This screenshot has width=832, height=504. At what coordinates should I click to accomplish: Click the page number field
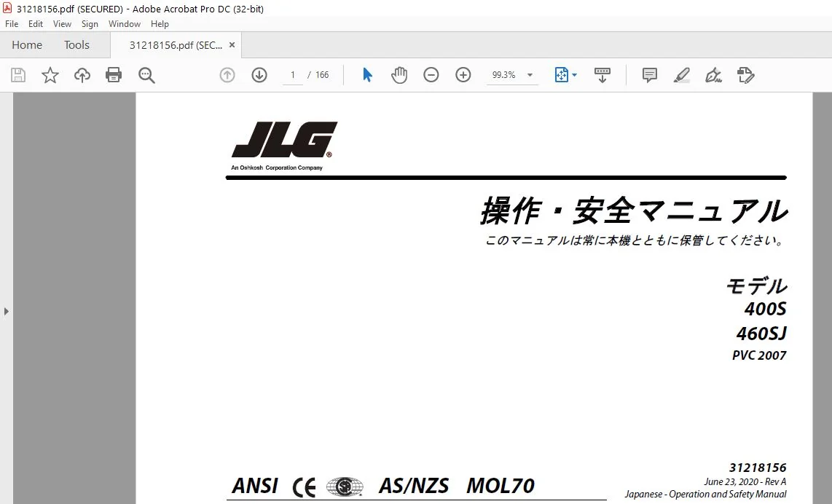(292, 75)
